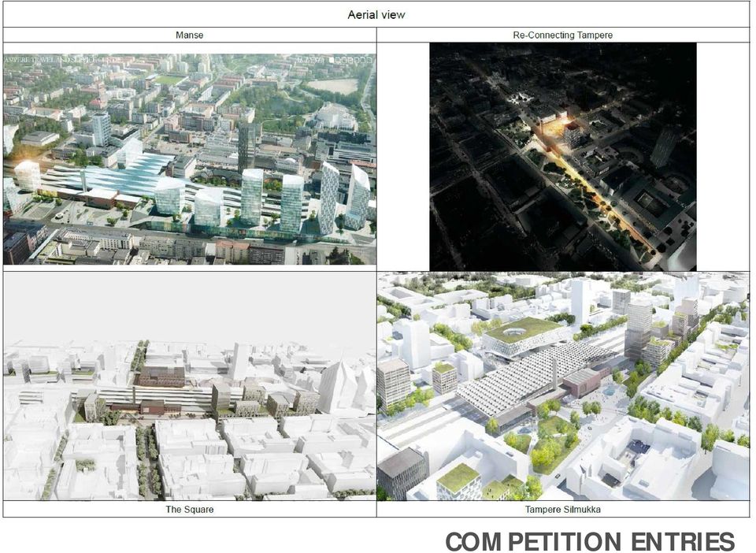Select the 'Re-Connecting Tampere' label
The width and height of the screenshot is (756, 553).
[x=562, y=35]
